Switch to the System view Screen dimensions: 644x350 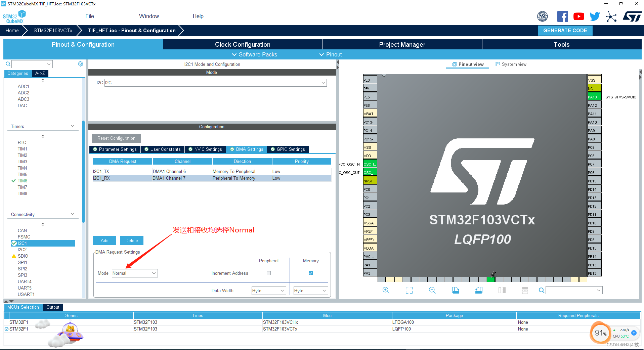[x=511, y=64]
